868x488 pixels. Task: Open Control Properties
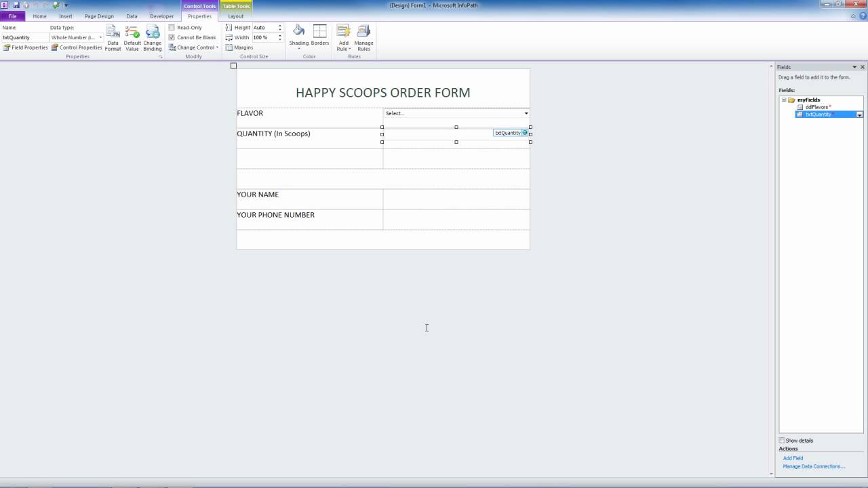pos(77,47)
